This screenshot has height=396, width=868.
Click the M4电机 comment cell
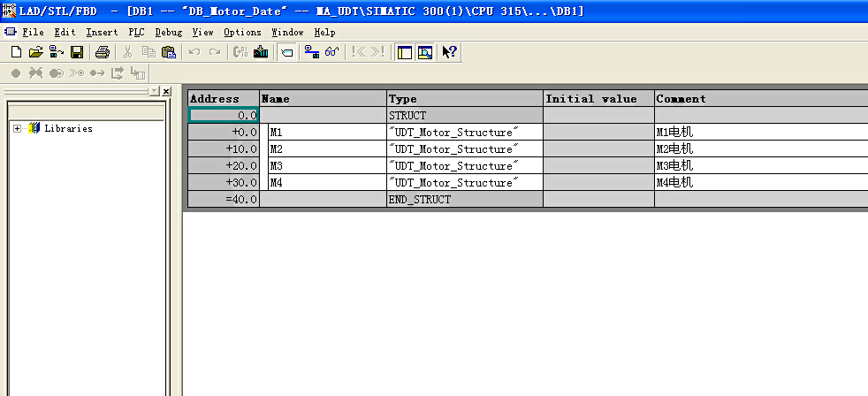tap(761, 182)
